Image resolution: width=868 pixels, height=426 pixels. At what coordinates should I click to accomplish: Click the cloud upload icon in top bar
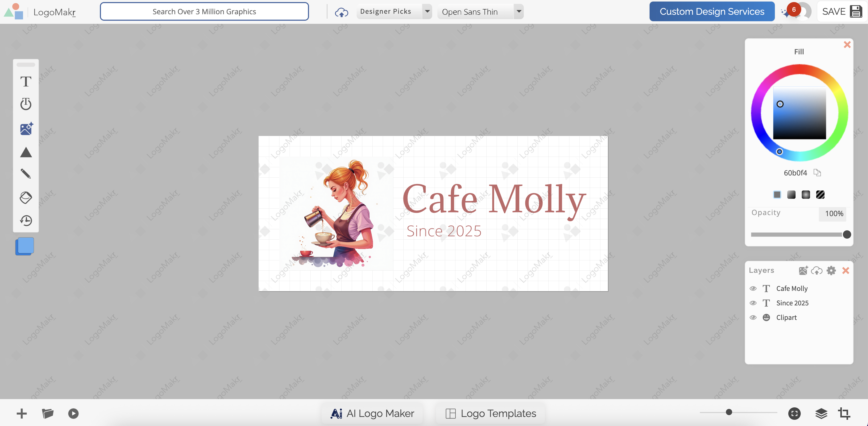[341, 12]
